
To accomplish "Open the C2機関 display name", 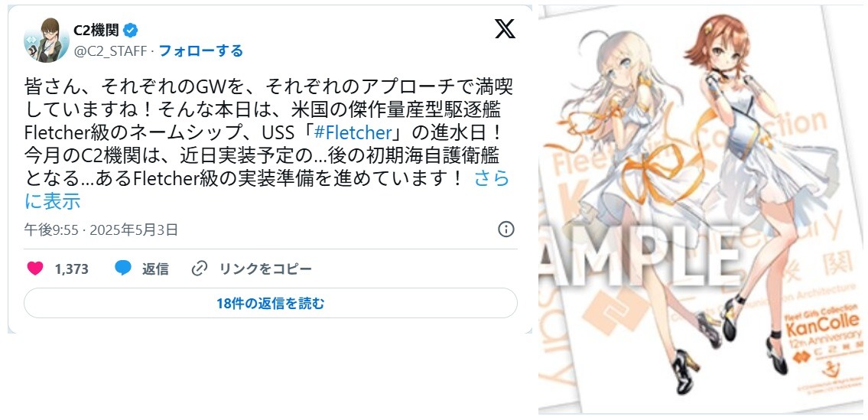I will click(x=96, y=30).
